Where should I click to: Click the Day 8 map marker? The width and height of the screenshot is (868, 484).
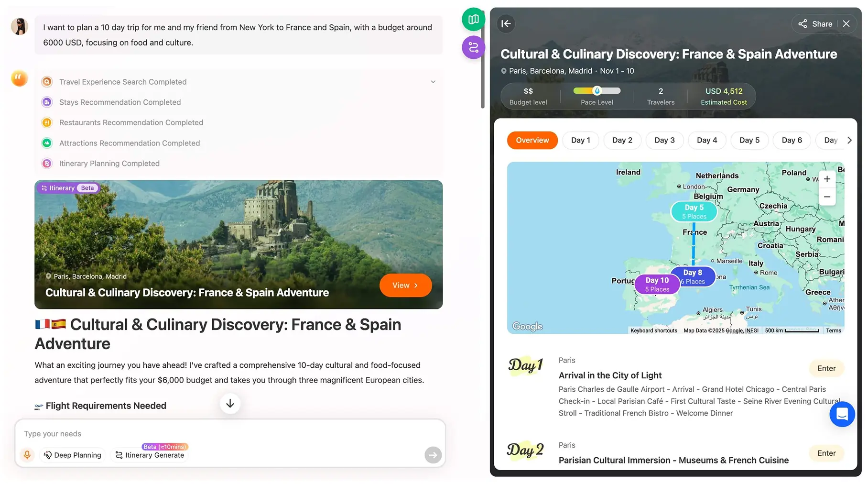click(693, 276)
